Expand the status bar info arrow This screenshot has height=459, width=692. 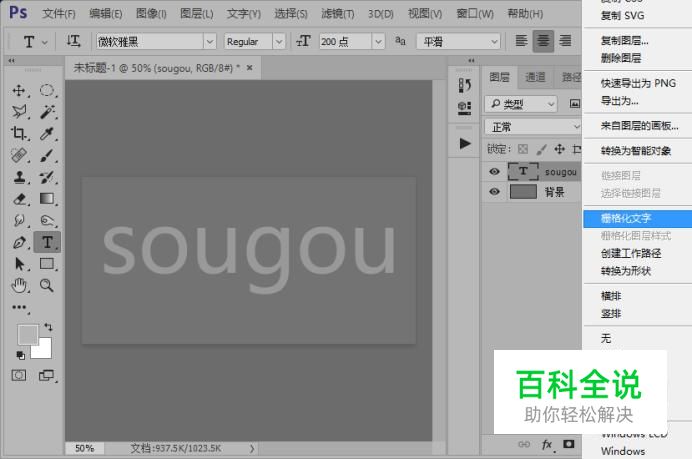(x=252, y=448)
